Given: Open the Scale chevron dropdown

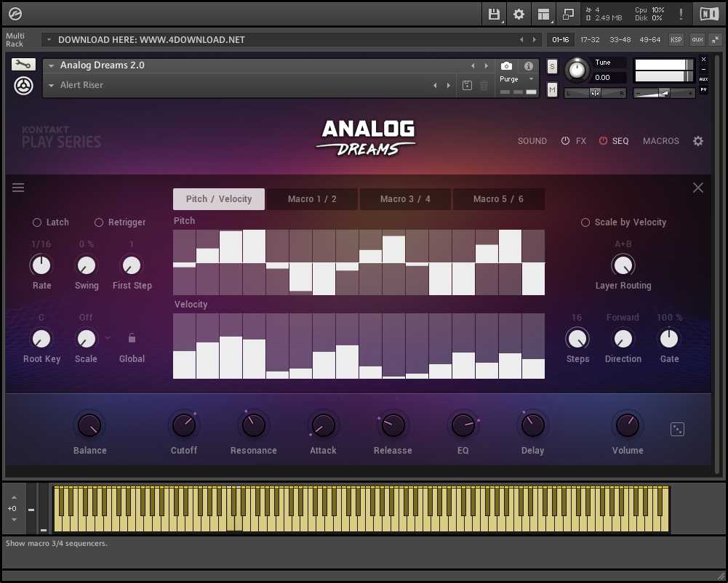Looking at the screenshot, I should pyautogui.click(x=108, y=337).
